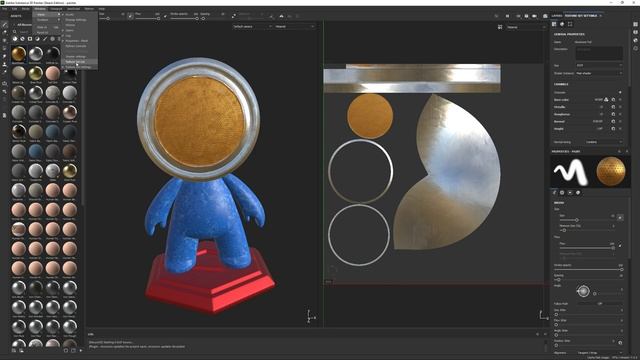
Task: Click the brush Angle dial
Action: click(583, 291)
